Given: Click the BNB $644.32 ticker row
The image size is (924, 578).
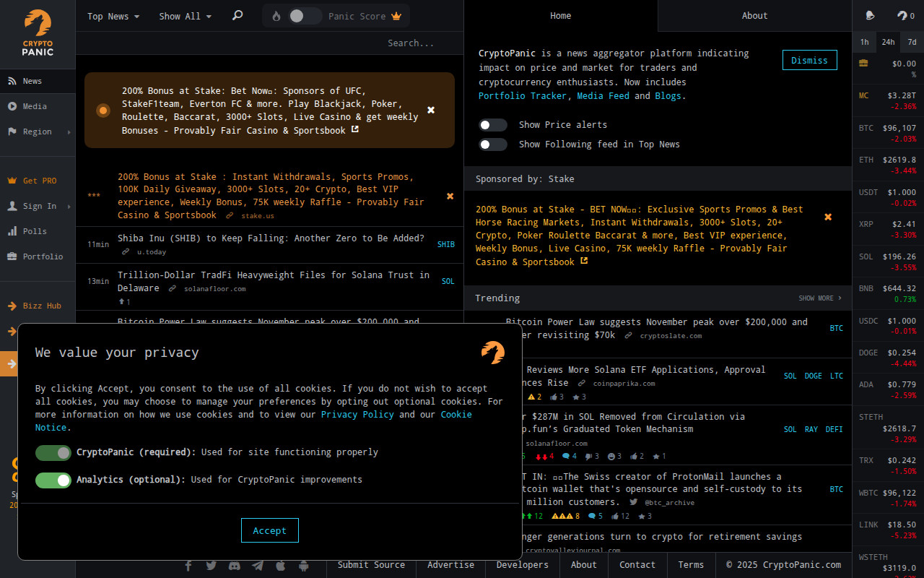Looking at the screenshot, I should point(888,293).
